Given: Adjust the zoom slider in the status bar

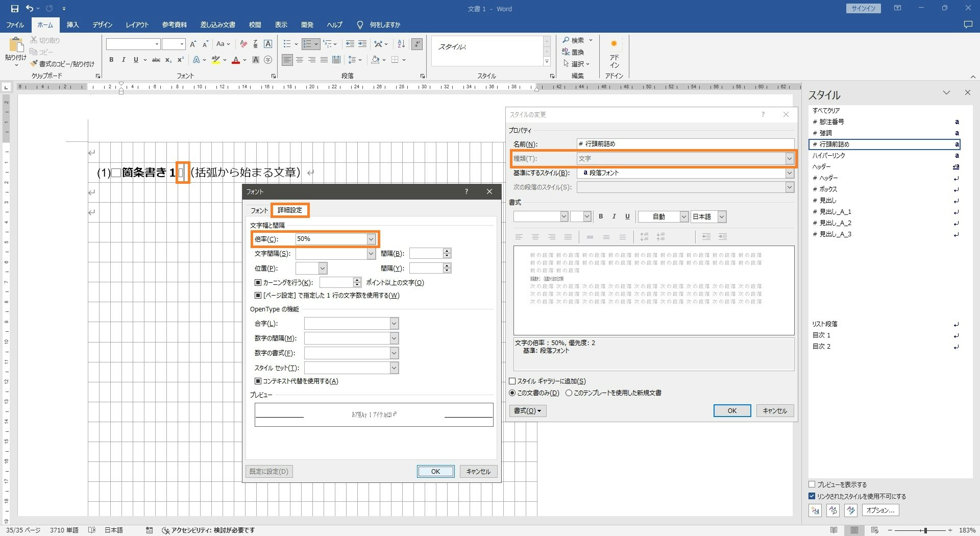Looking at the screenshot, I should (925, 530).
